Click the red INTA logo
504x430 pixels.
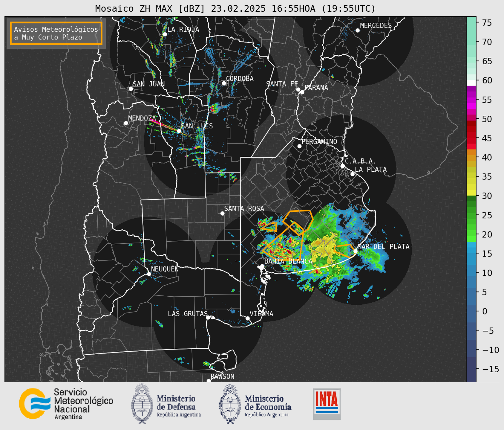327,404
